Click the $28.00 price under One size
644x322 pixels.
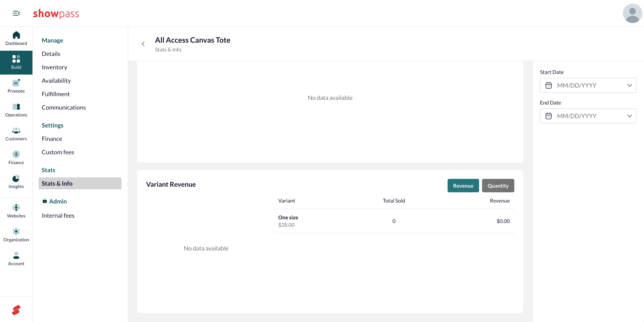286,225
